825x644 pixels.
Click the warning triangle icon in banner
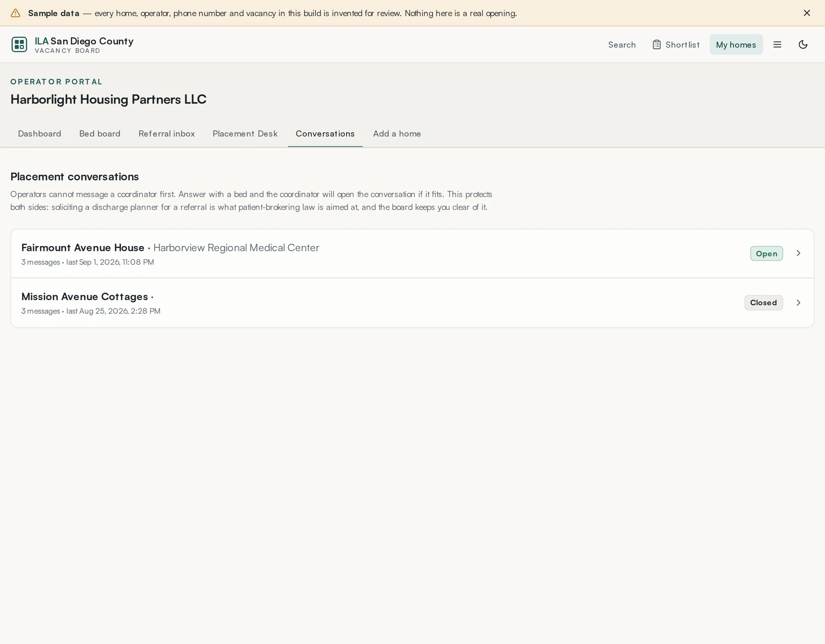point(16,13)
